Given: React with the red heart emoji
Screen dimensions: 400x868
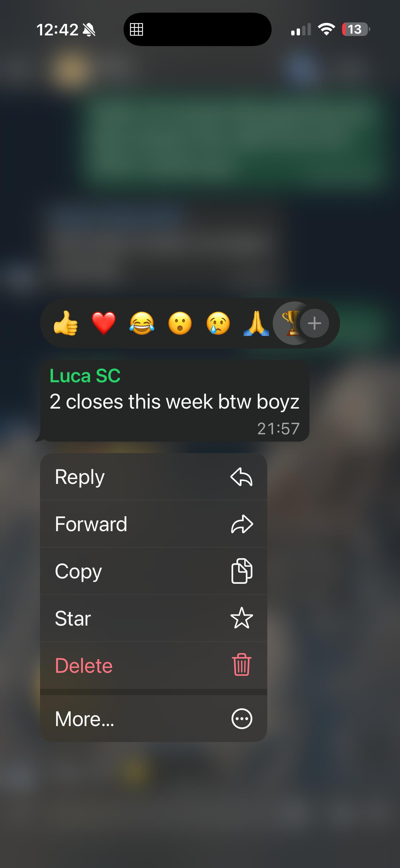Looking at the screenshot, I should [x=104, y=323].
